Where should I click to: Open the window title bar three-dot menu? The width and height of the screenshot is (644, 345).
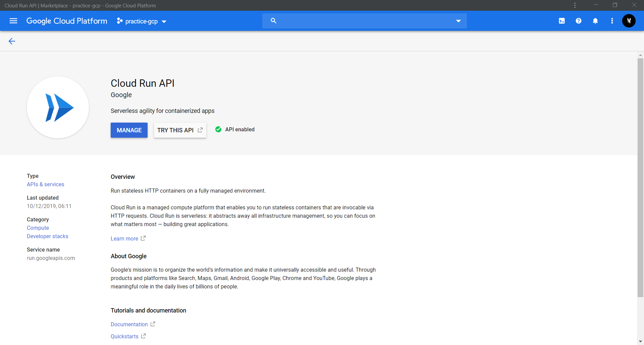[575, 5]
